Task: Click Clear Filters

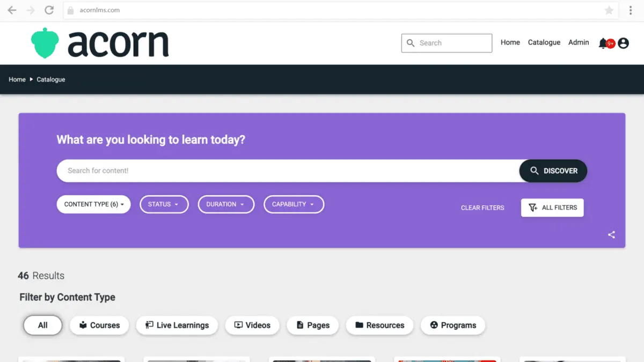Action: [482, 208]
